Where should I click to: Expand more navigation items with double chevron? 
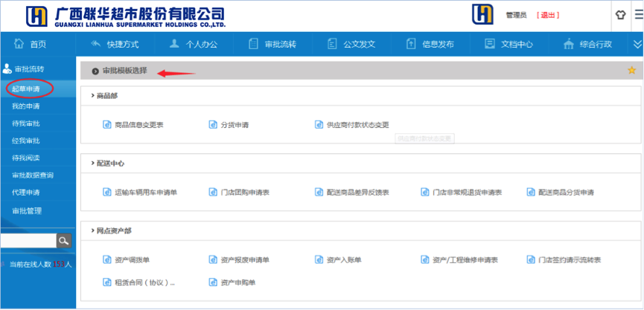click(637, 44)
